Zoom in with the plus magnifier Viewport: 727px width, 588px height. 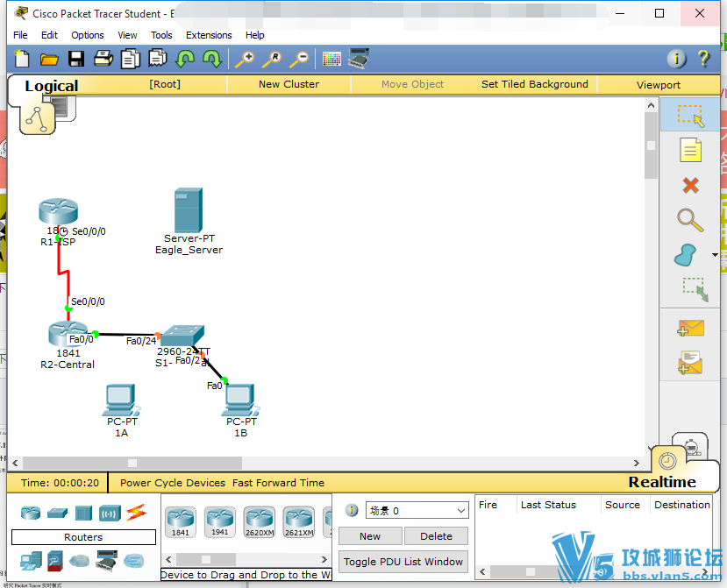245,60
